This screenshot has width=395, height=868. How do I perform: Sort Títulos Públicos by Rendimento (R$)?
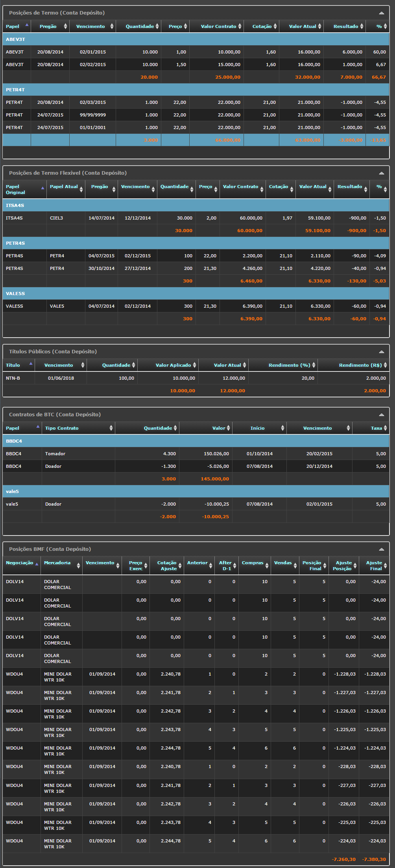353,365
